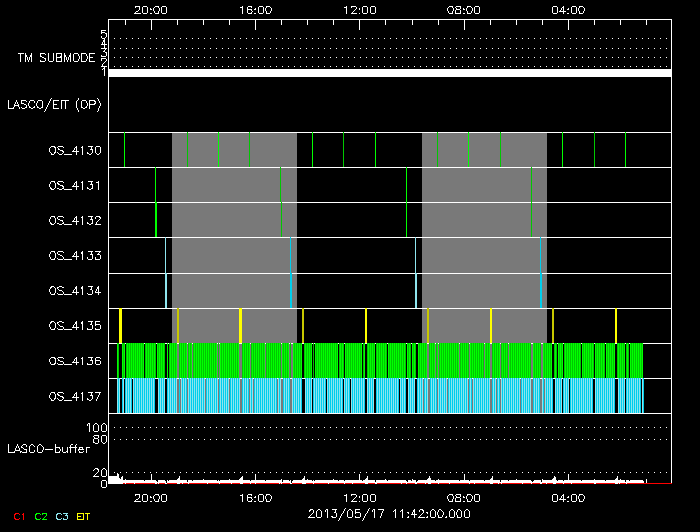Click the green C2 legend label
The width and height of the screenshot is (700, 532).
coord(41,516)
